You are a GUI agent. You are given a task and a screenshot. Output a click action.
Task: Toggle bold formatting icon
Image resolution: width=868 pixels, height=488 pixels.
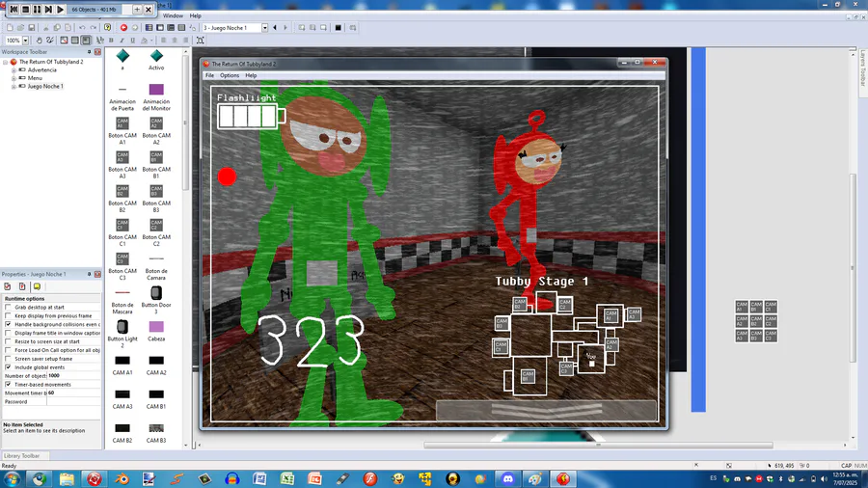click(111, 41)
